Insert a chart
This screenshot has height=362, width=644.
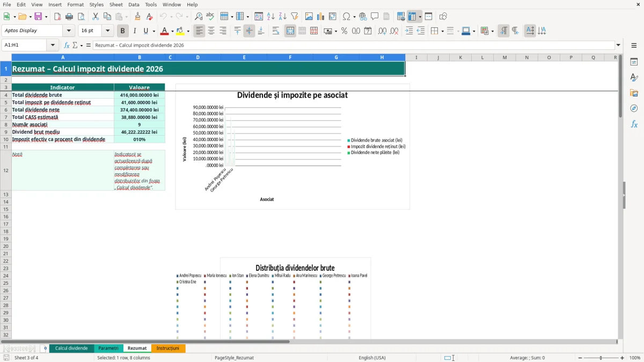point(321,17)
